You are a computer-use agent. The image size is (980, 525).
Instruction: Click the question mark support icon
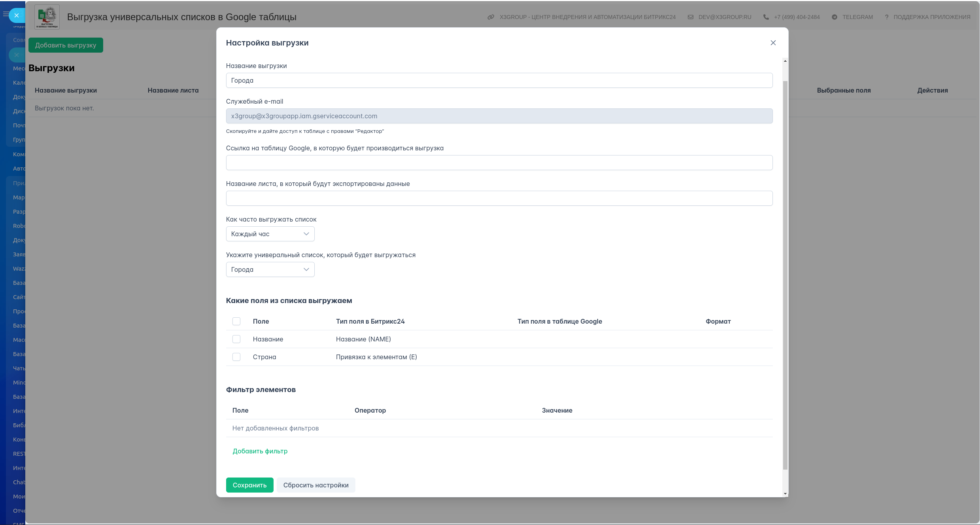pyautogui.click(x=886, y=17)
